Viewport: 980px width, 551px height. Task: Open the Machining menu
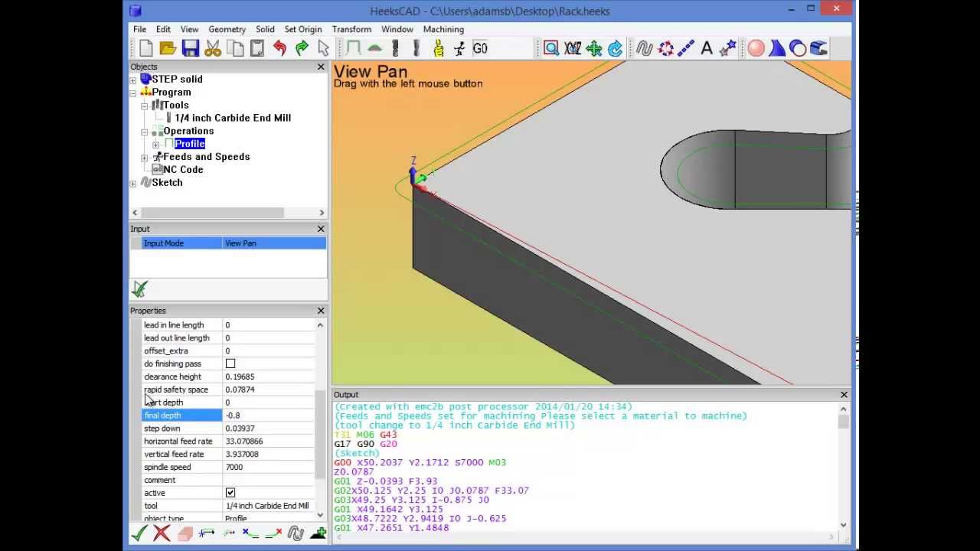443,29
